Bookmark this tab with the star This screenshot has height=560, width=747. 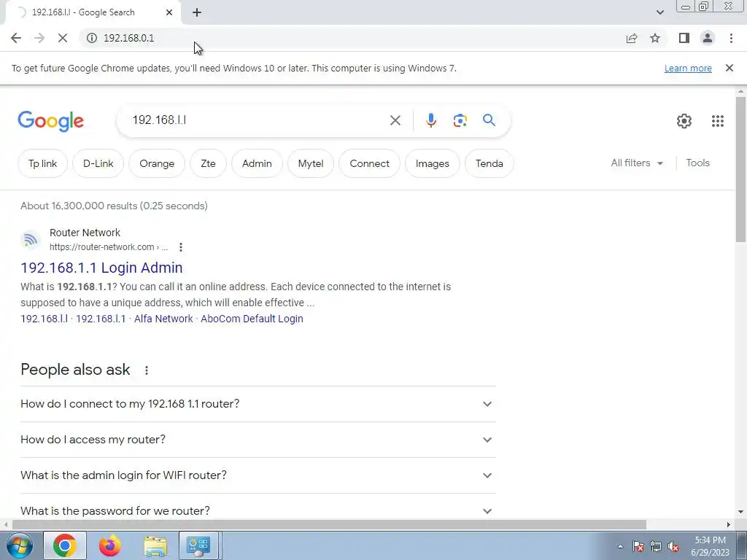pos(655,38)
